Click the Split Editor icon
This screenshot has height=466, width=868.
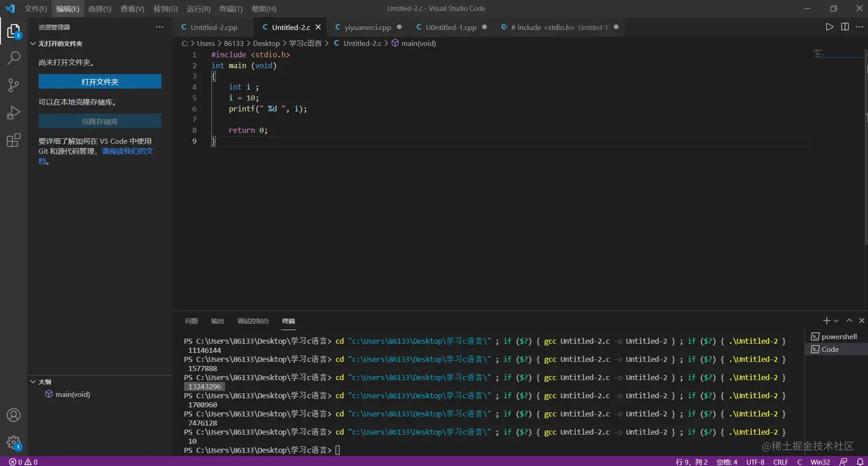point(844,27)
